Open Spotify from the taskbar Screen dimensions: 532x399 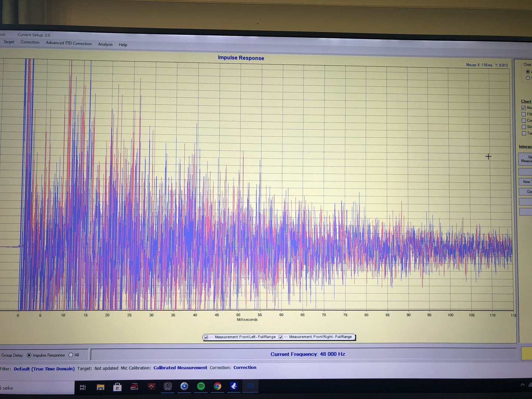tap(201, 386)
